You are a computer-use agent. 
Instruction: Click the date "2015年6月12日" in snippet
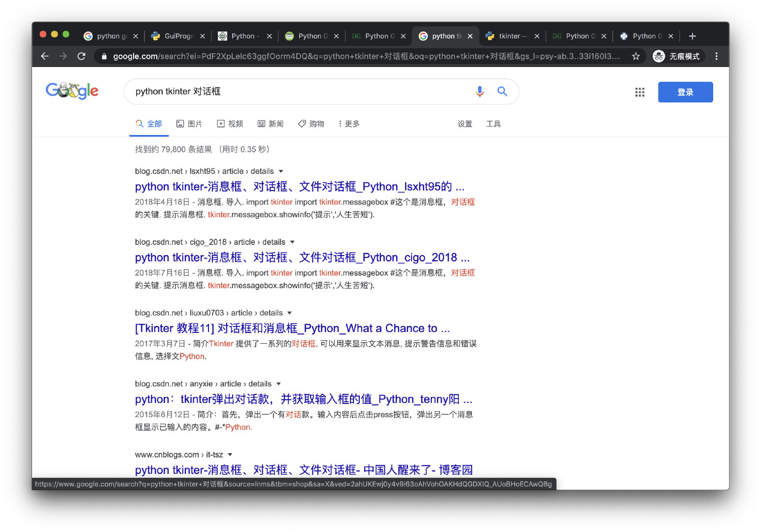[x=162, y=415]
